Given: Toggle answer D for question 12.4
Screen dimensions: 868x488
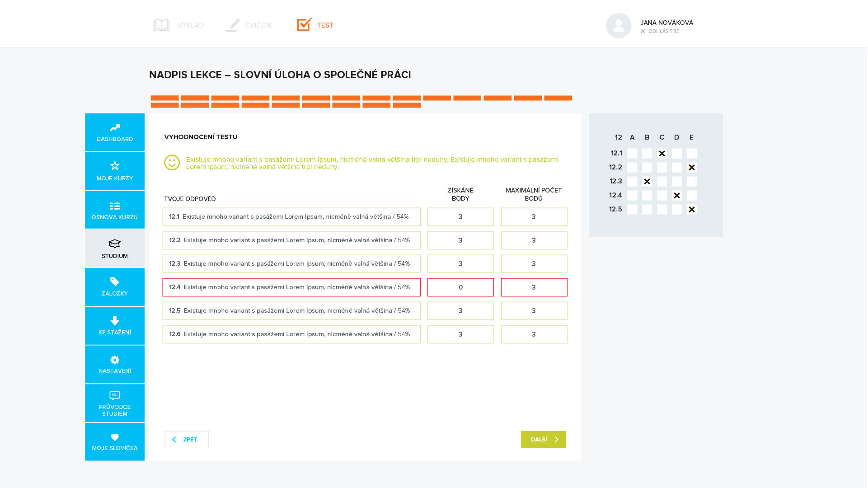Looking at the screenshot, I should pos(677,196).
